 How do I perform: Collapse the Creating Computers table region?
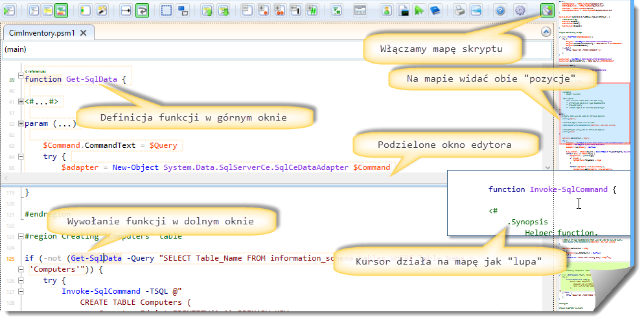[x=21, y=237]
